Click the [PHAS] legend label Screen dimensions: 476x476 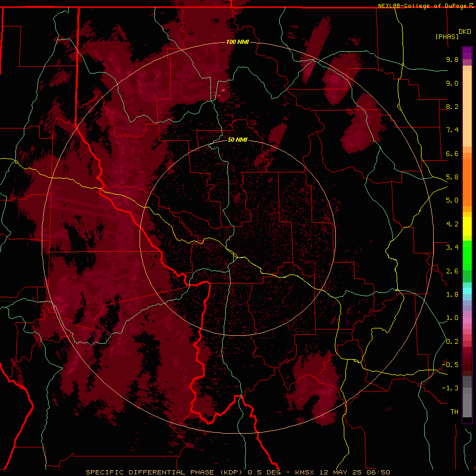coord(447,36)
